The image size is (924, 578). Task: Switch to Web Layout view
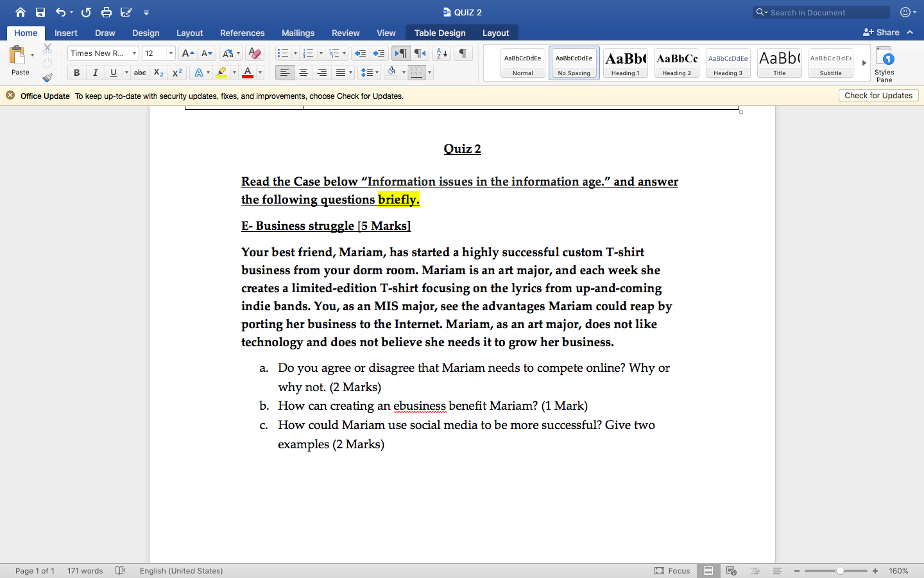[x=731, y=570]
